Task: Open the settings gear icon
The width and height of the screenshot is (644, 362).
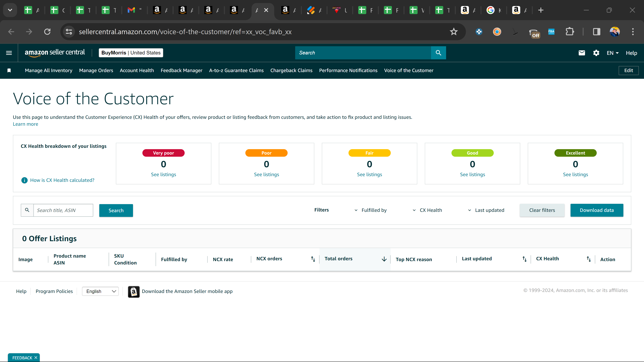Action: 596,53
